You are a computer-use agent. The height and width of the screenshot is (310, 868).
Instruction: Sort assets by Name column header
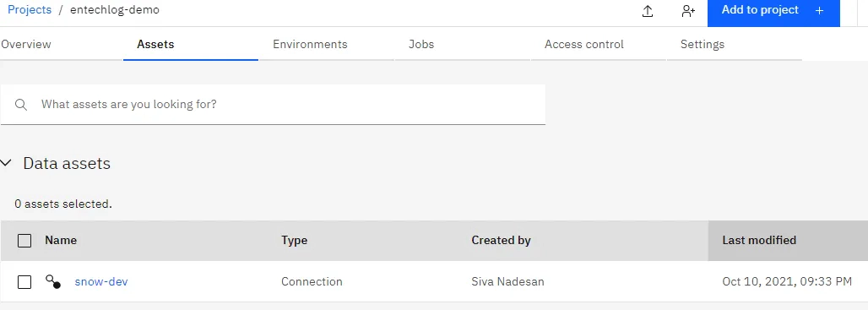[61, 240]
